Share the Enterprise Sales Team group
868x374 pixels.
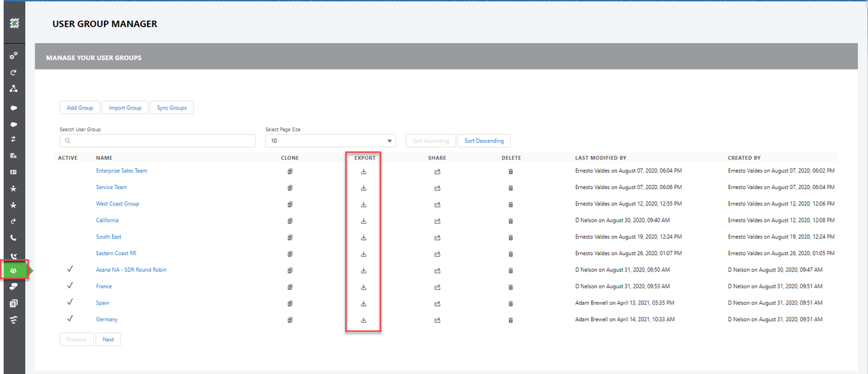coord(437,171)
